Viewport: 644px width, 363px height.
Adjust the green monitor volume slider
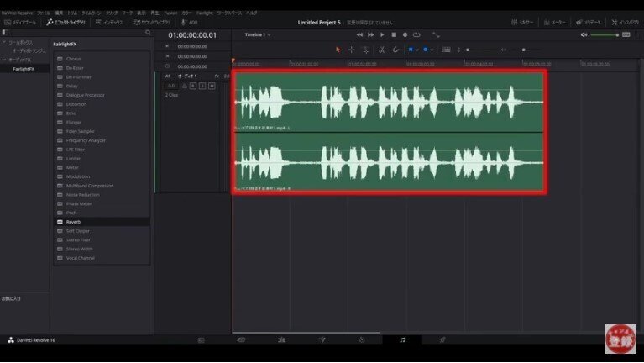pos(605,35)
